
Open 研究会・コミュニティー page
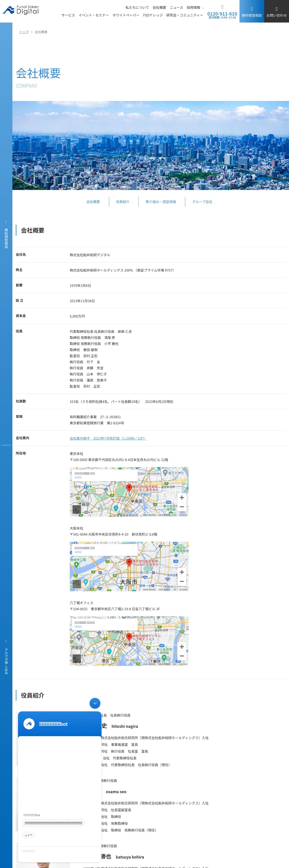(x=185, y=15)
